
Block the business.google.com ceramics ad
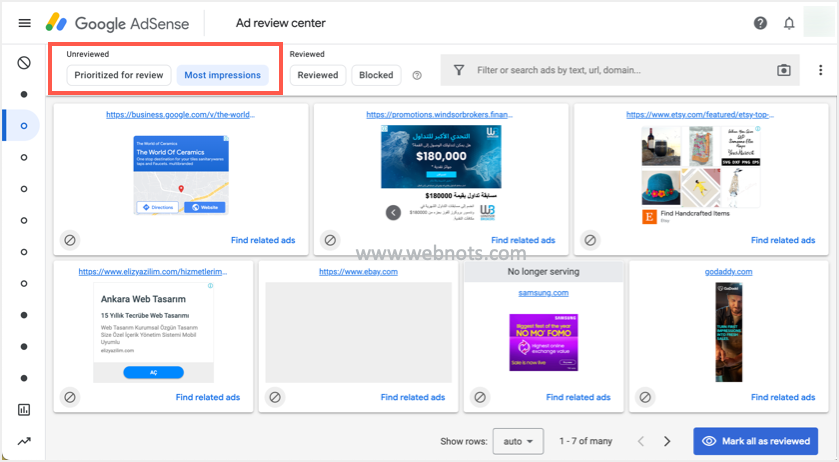coord(70,240)
